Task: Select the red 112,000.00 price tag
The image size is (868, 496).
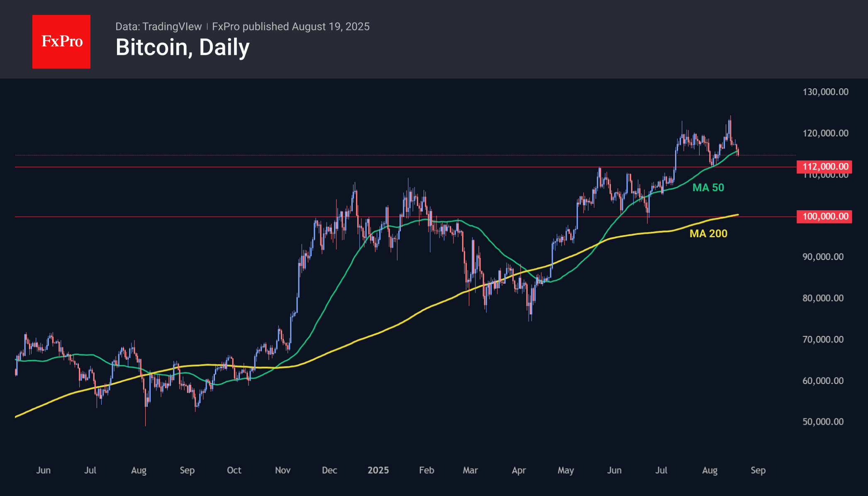Action: point(824,167)
